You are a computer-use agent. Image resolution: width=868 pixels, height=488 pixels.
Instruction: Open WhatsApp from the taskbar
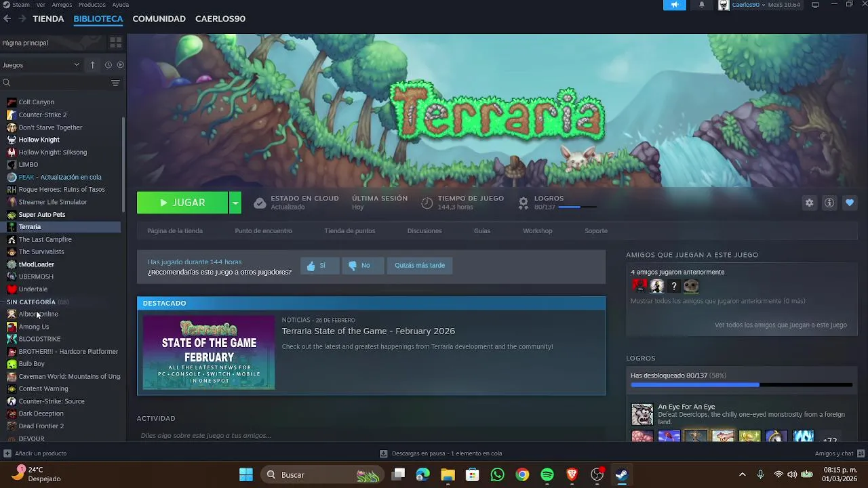497,474
